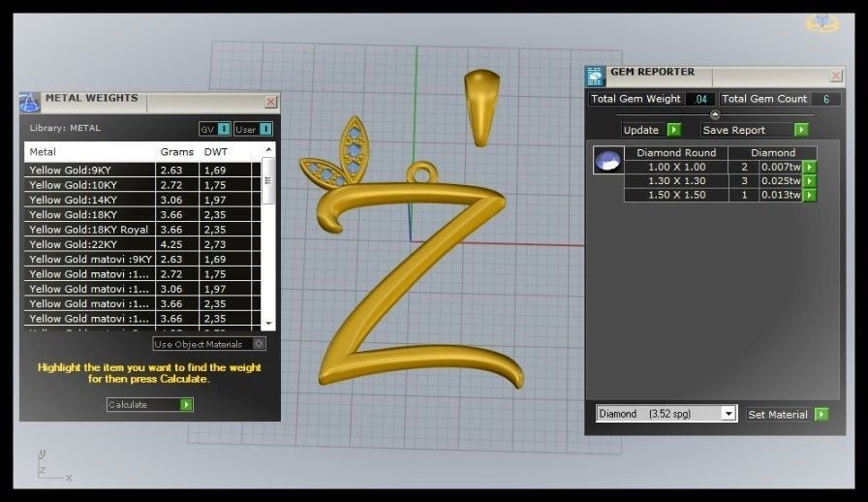Click the Gem Reporter panel icon
The width and height of the screenshot is (868, 502).
(x=595, y=76)
